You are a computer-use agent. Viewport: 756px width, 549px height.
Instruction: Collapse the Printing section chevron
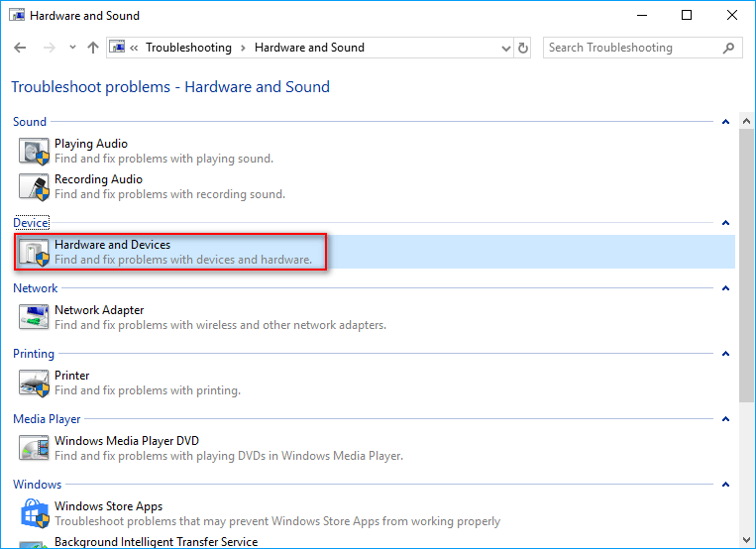(725, 354)
